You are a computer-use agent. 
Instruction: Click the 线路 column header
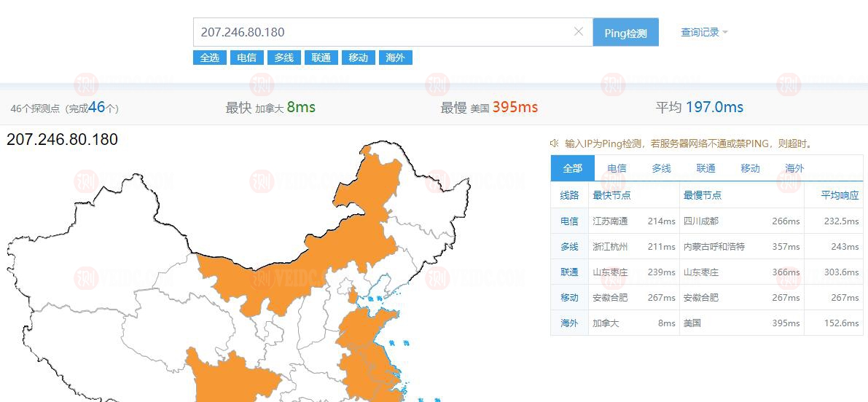coord(569,195)
